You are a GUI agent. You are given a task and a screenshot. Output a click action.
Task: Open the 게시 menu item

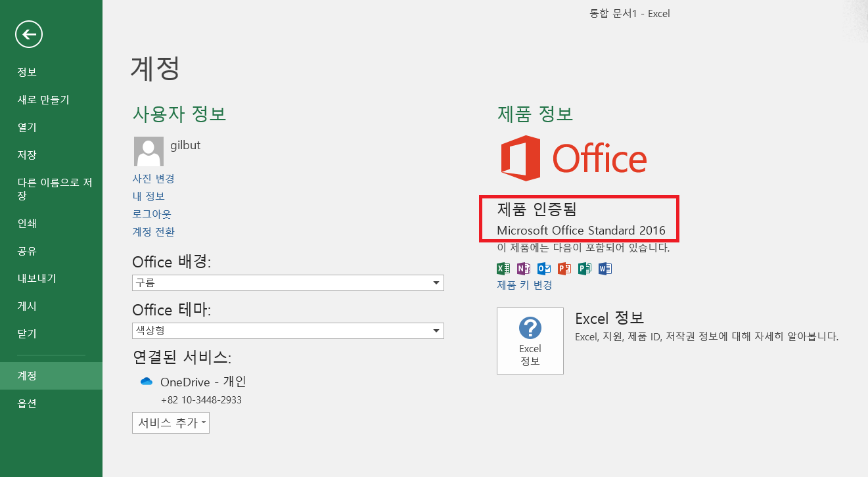[51, 306]
